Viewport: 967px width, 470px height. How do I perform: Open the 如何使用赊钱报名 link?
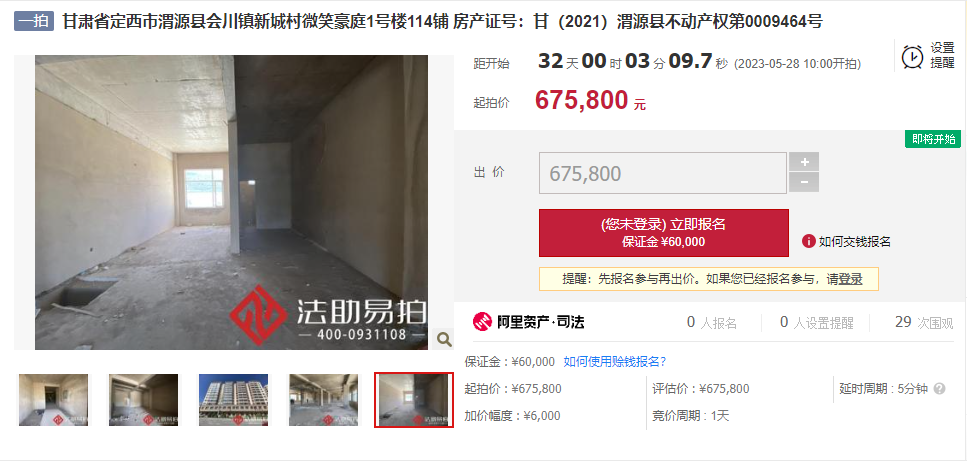[615, 361]
